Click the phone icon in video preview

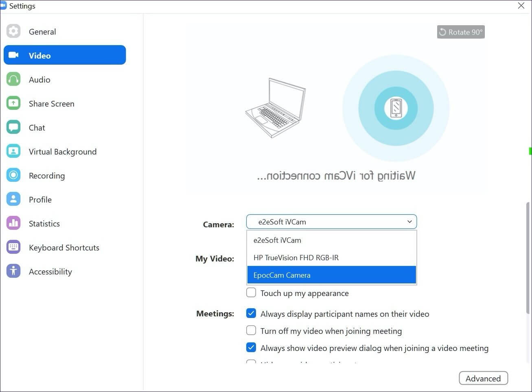point(396,108)
